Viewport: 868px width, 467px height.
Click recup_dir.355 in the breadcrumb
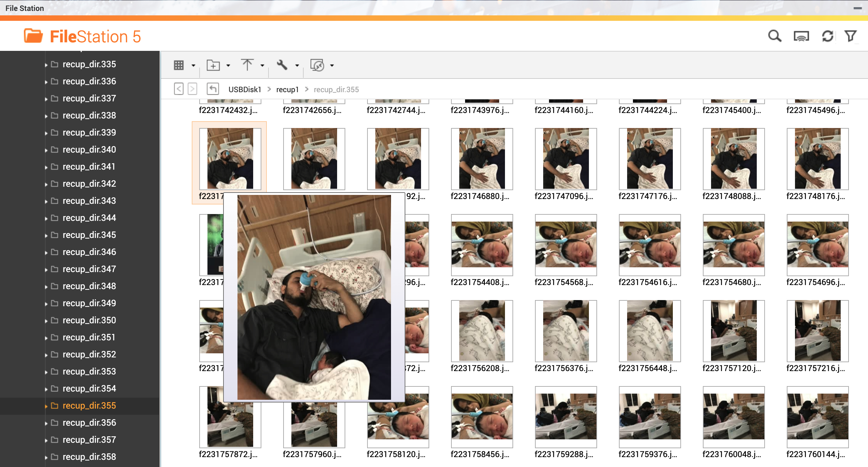(x=336, y=89)
